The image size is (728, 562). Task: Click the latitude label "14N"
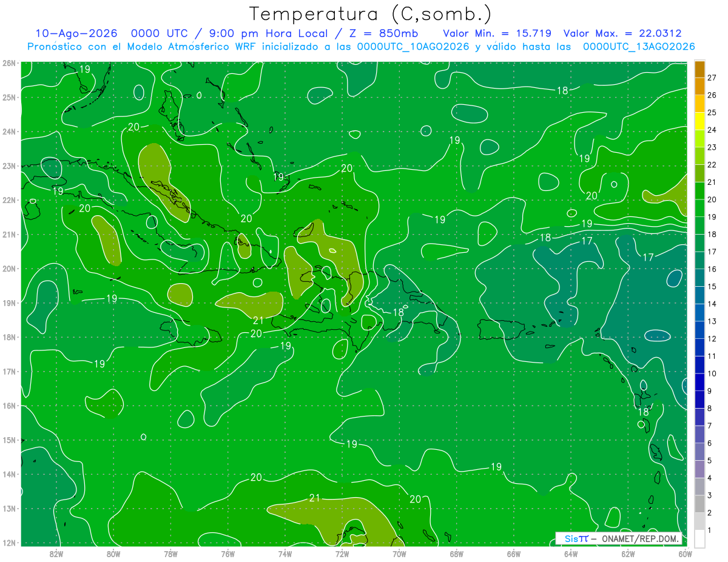click(x=9, y=474)
